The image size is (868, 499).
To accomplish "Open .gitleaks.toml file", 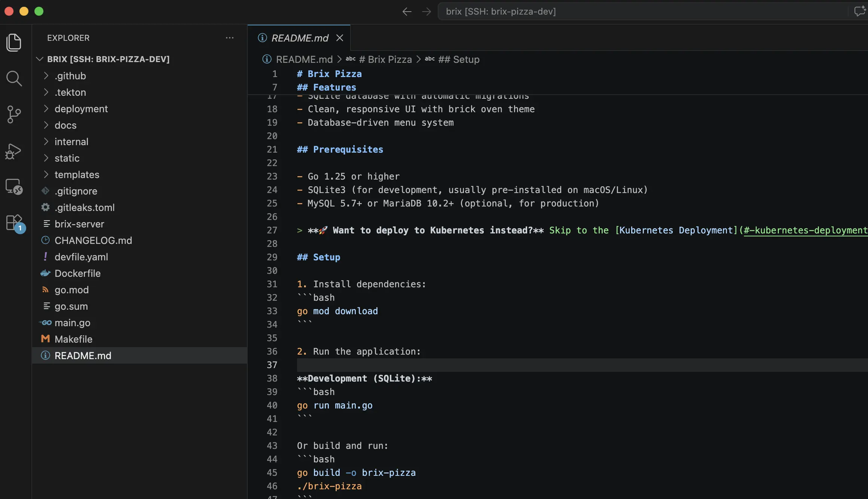I will (85, 208).
